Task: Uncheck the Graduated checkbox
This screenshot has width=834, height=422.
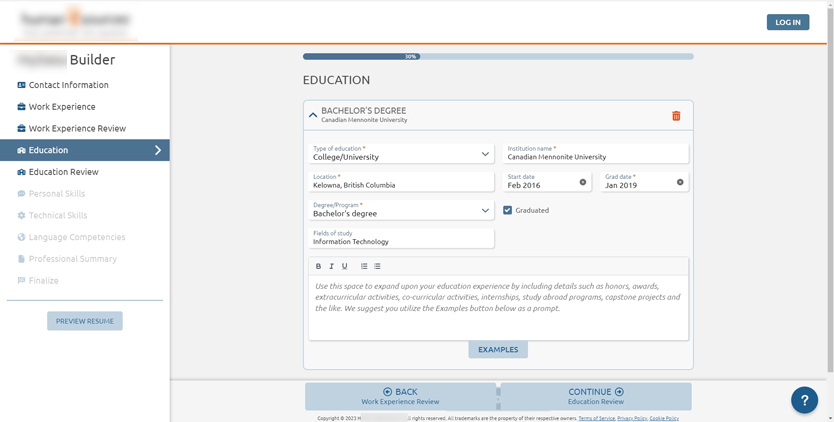Action: tap(508, 210)
